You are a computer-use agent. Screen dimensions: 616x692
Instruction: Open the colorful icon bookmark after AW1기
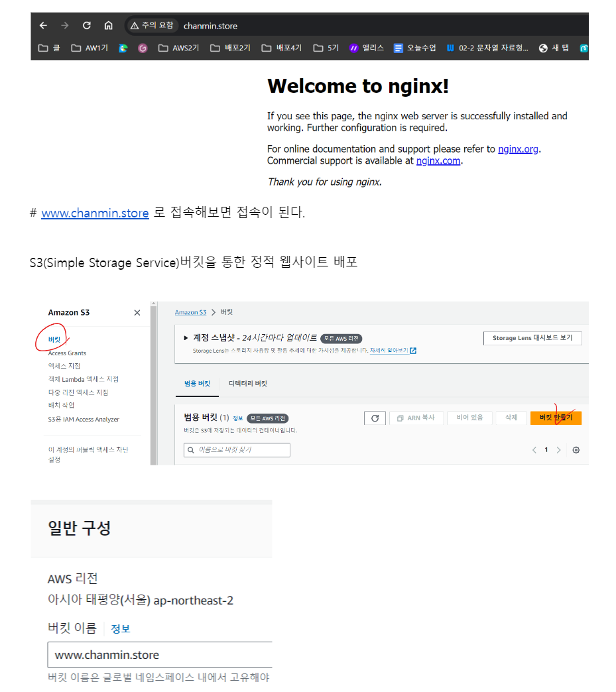pyautogui.click(x=123, y=48)
